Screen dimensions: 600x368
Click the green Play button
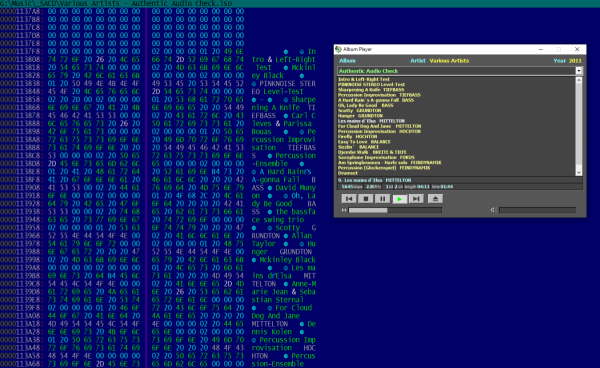coord(399,199)
